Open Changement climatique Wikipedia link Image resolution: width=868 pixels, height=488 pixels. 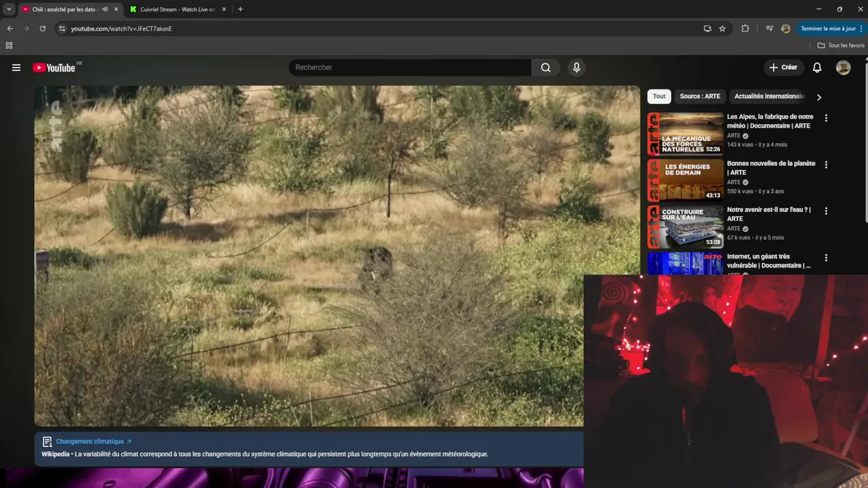[94, 441]
